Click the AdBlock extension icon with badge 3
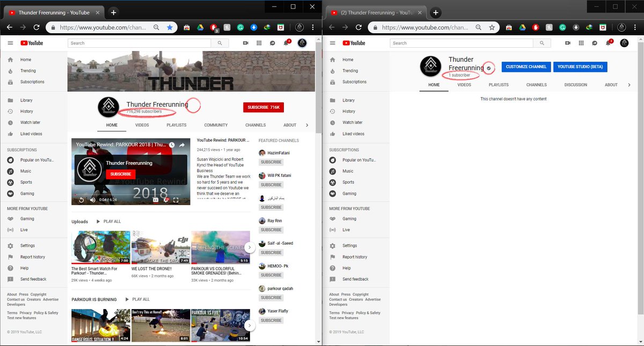 pos(214,27)
